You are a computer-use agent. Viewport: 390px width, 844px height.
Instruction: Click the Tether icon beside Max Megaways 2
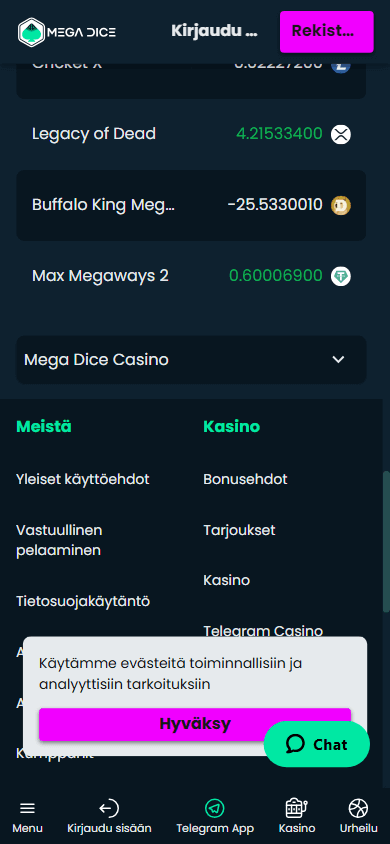(x=341, y=277)
